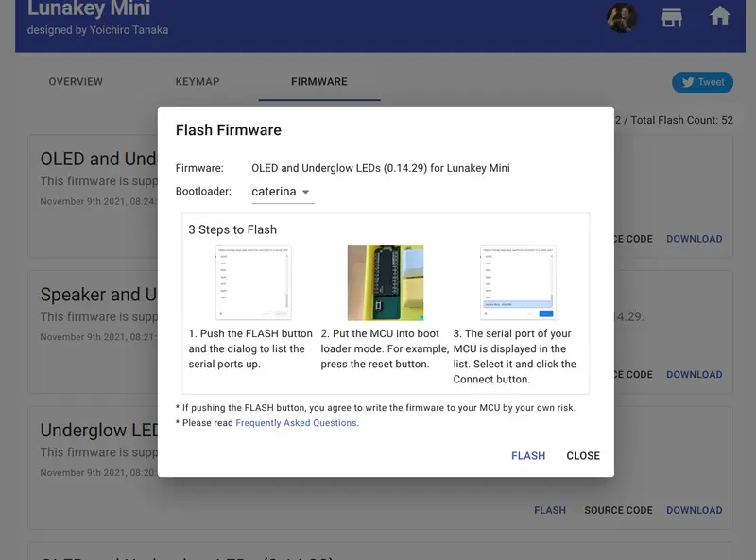Select the FIRMWARE tab

coord(318,82)
